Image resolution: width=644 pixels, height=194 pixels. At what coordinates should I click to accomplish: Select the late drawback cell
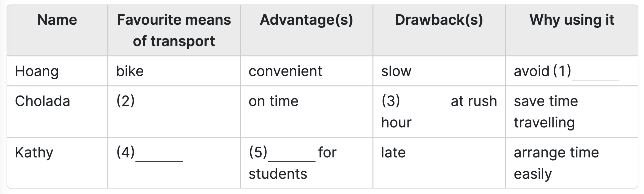pos(393,153)
